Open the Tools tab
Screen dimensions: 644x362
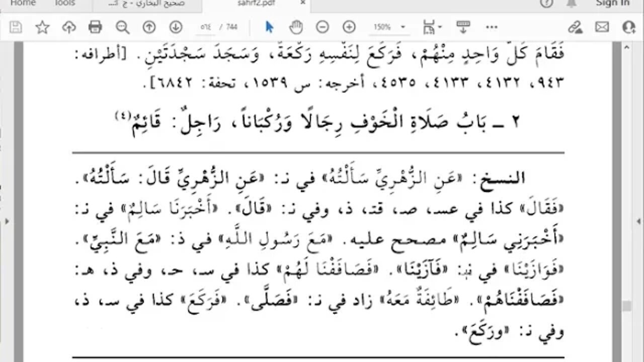[64, 3]
